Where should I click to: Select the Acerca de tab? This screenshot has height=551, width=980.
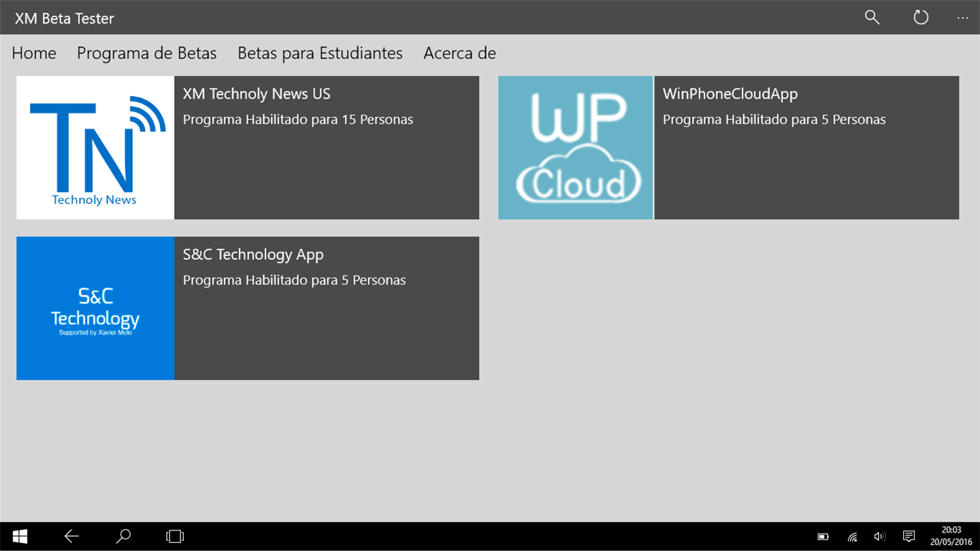(459, 53)
